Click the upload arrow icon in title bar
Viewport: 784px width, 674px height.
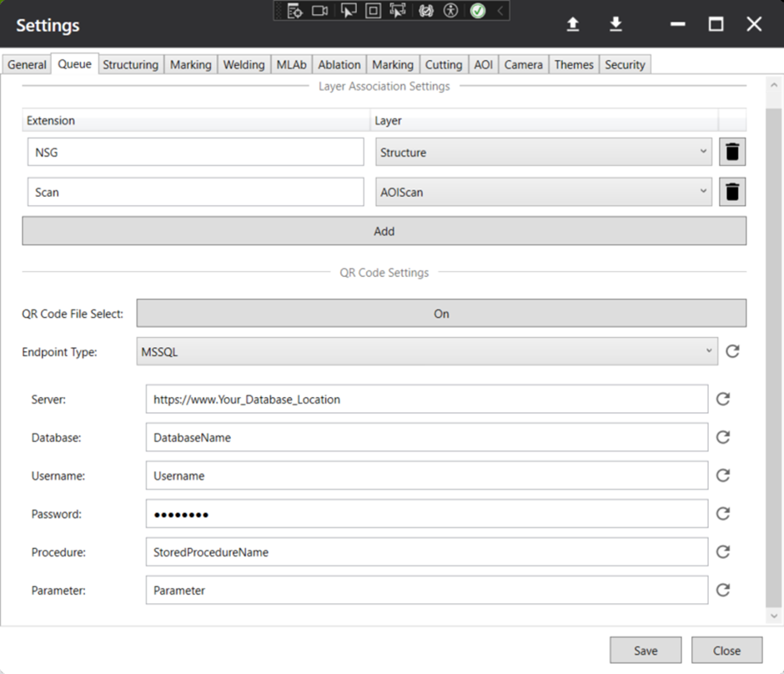[573, 24]
